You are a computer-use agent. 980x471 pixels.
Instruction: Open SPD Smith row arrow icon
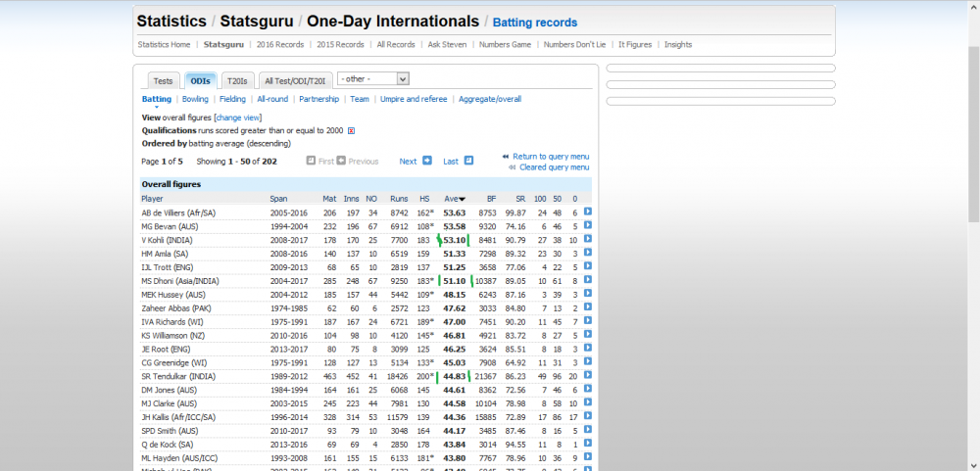[587, 430]
